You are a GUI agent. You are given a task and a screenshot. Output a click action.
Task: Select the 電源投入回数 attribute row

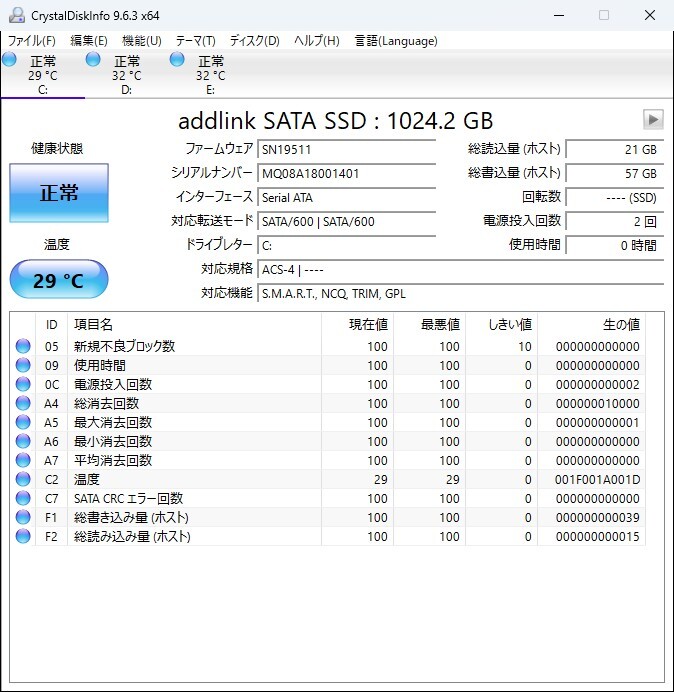point(328,384)
